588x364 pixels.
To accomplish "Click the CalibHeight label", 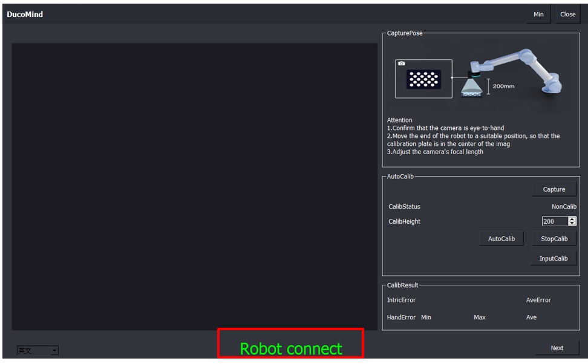I will (x=404, y=221).
